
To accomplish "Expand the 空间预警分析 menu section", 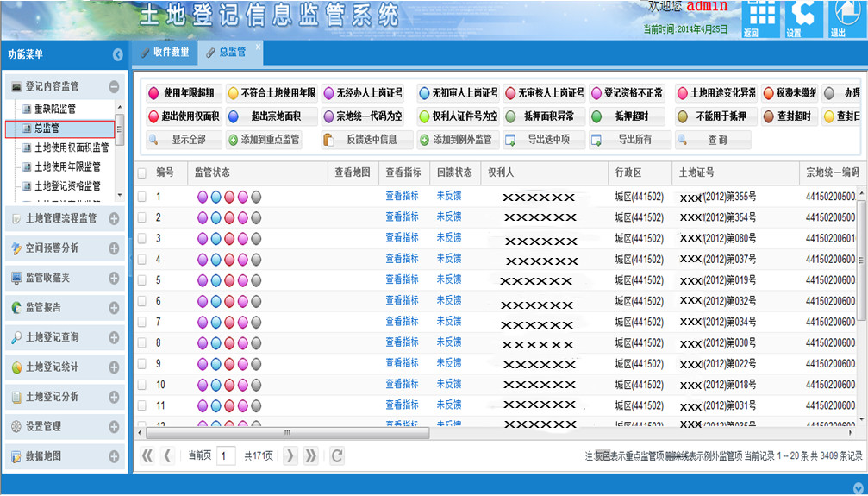I will [114, 248].
